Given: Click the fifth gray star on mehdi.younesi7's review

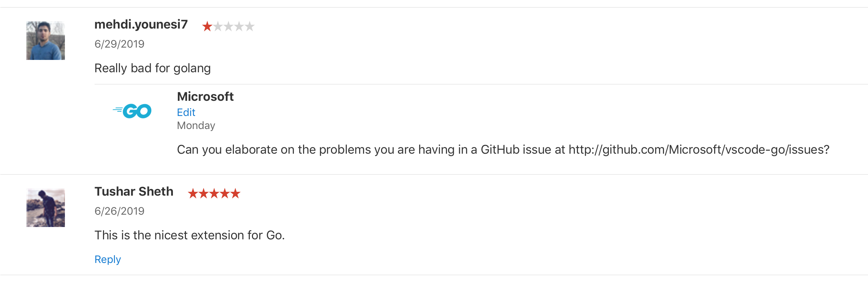Looking at the screenshot, I should point(249,26).
